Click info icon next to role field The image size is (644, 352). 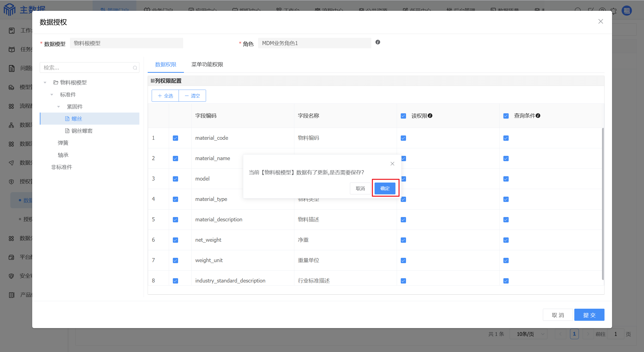coord(378,42)
